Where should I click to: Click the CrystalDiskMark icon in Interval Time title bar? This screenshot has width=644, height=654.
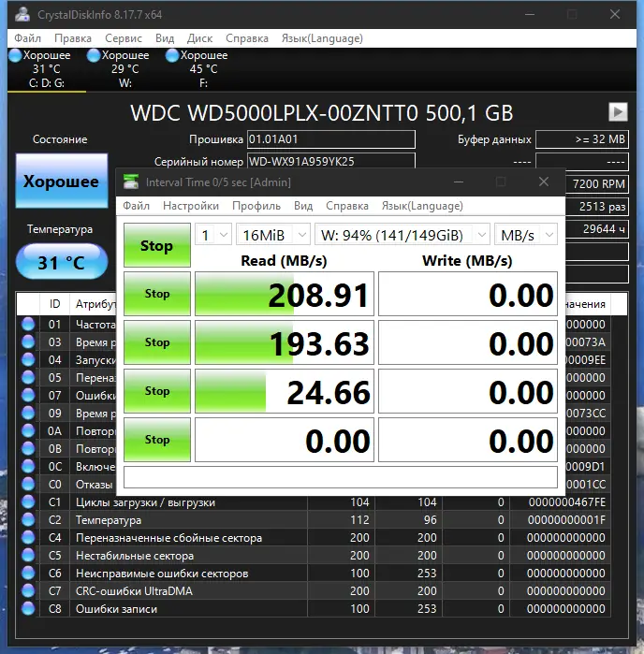point(131,182)
